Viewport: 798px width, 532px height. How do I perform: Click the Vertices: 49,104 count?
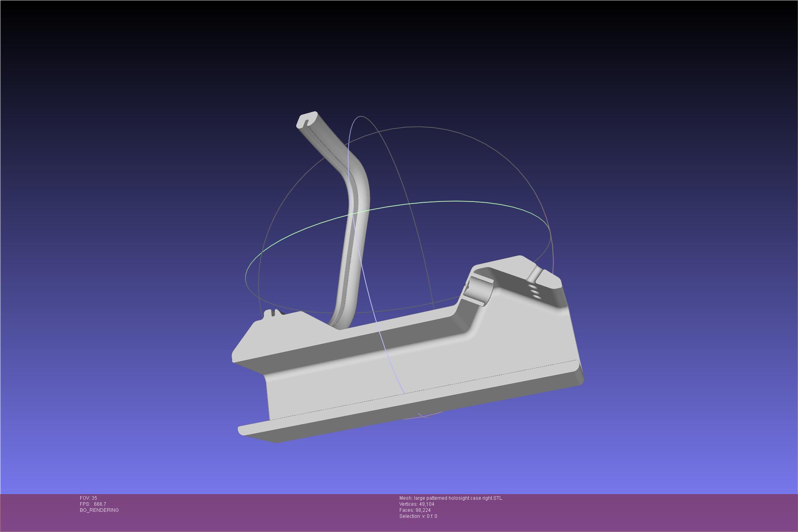[417, 504]
